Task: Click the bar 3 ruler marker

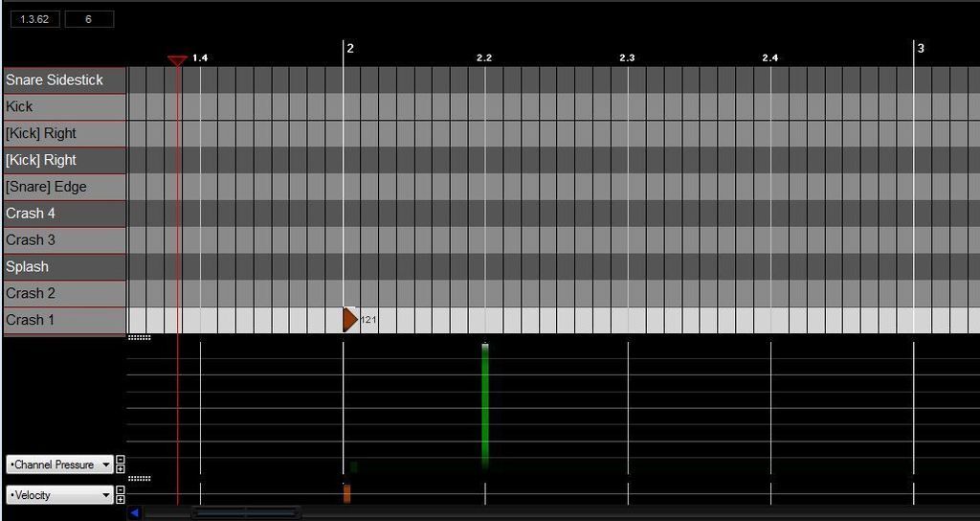Action: click(920, 48)
